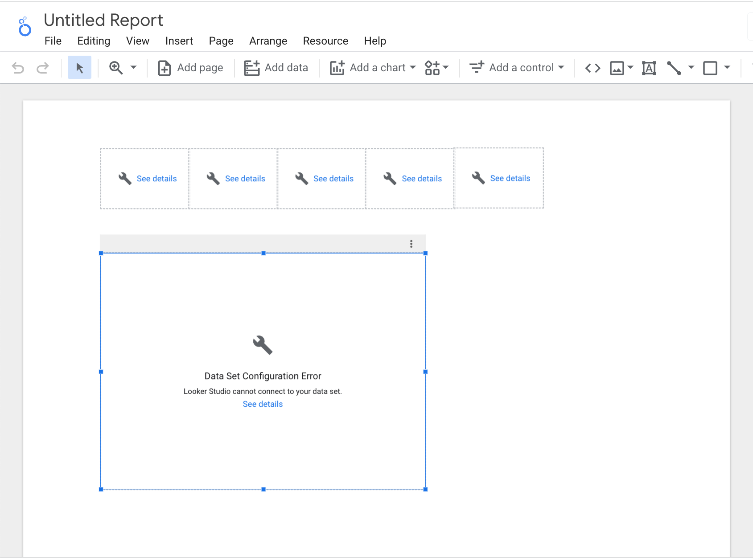Image resolution: width=753 pixels, height=560 pixels.
Task: Click the Untitled Report title field
Action: click(x=103, y=20)
